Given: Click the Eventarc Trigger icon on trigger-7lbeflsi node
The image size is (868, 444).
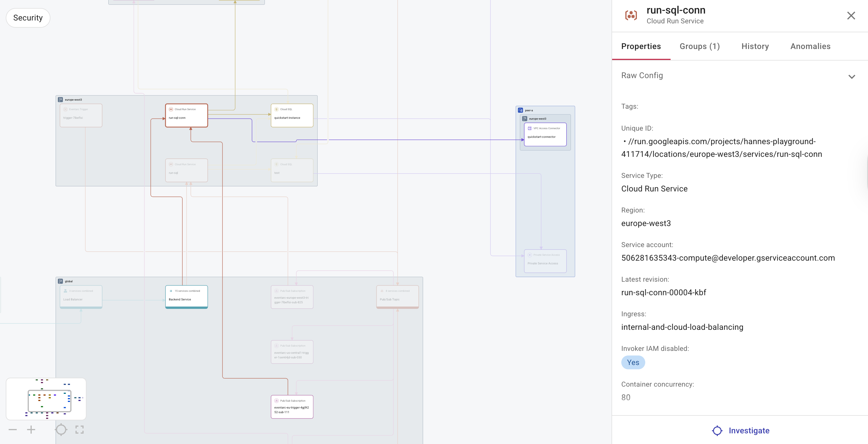Looking at the screenshot, I should [65, 109].
